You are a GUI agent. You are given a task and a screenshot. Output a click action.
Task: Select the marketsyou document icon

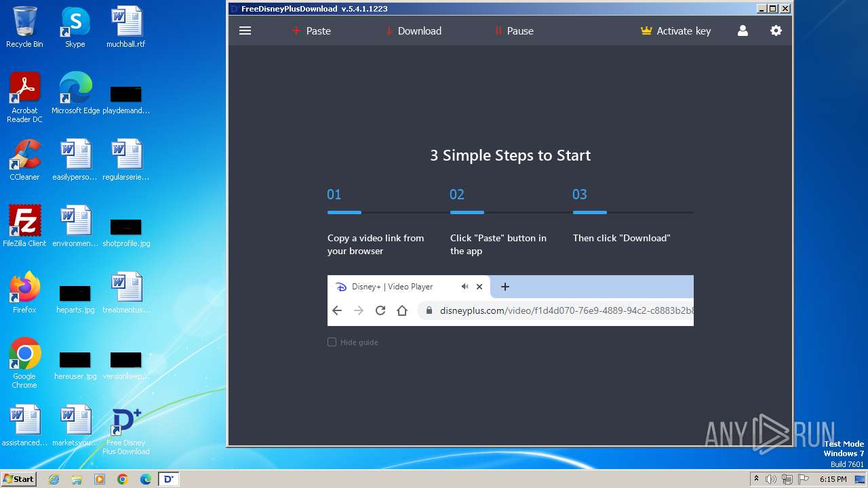pyautogui.click(x=75, y=426)
